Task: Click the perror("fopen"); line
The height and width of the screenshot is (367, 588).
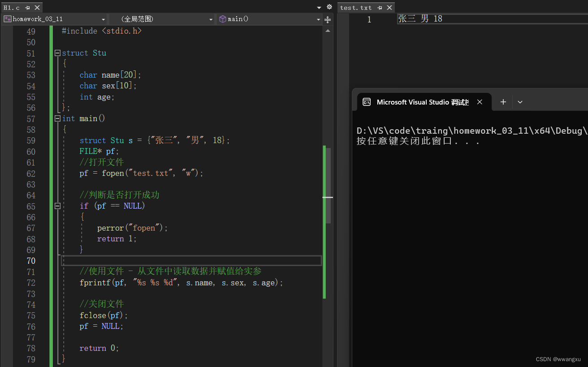Action: pos(133,228)
